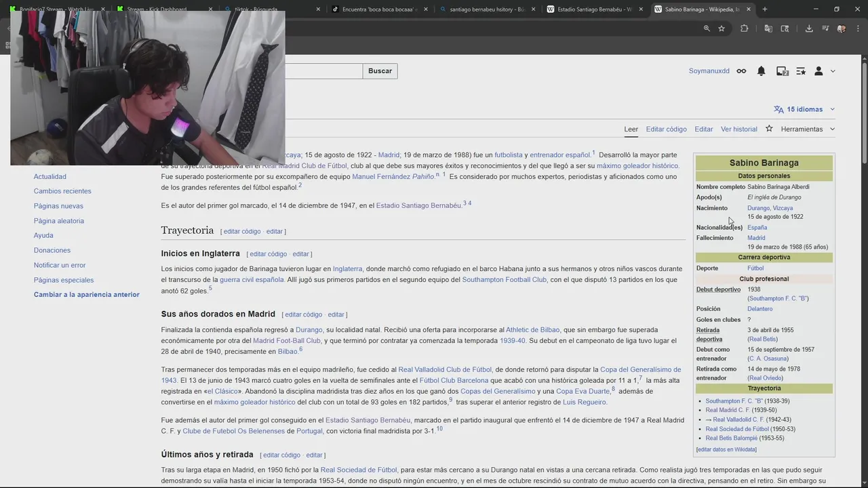Open the Southampton Football Club link
Screen dimensions: 868x488
click(504, 279)
